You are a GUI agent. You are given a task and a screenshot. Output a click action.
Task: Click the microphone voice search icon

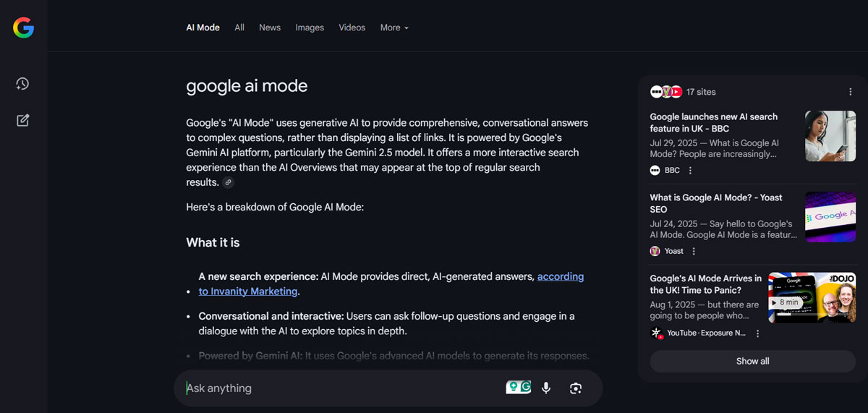click(x=546, y=388)
